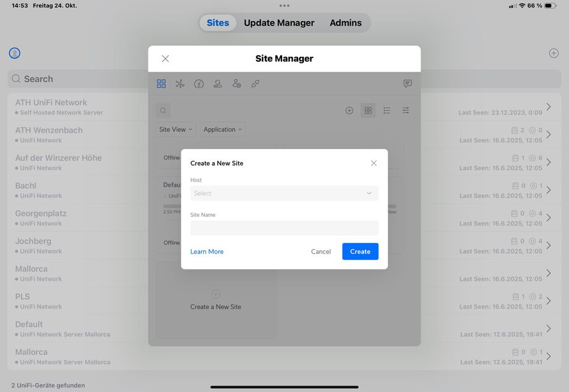
Task: Open the sites grid dashboard icon
Action: (161, 83)
